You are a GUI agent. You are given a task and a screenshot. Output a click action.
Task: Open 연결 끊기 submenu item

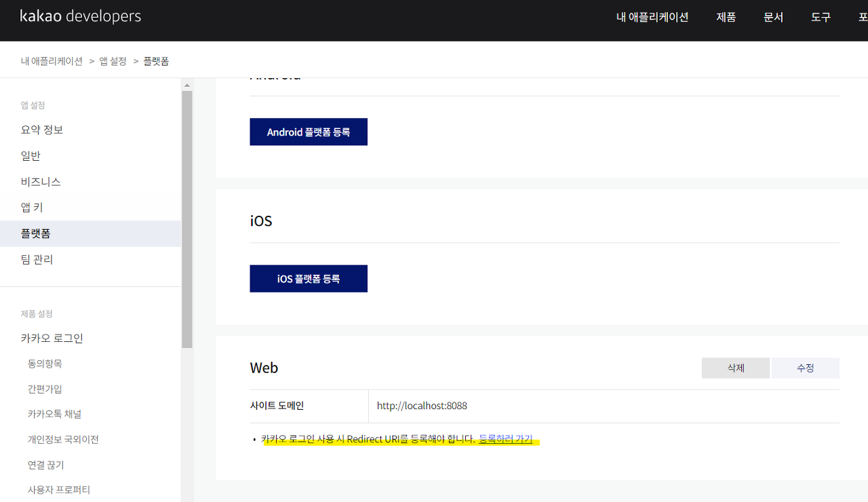[x=46, y=465]
